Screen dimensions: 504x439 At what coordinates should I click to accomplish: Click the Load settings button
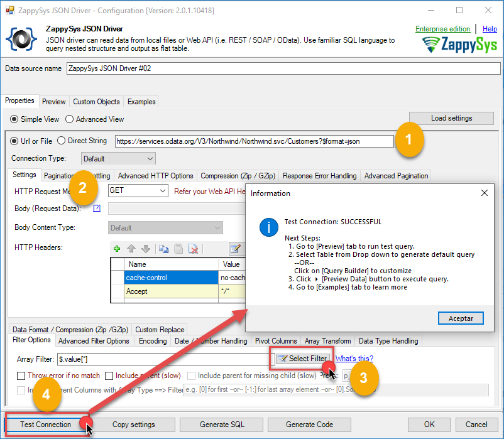click(451, 118)
